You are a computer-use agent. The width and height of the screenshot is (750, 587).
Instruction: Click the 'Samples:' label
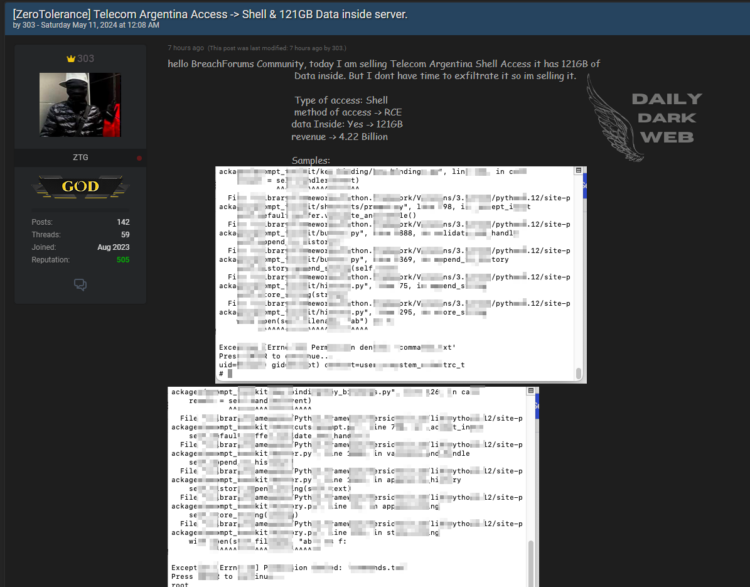[311, 161]
